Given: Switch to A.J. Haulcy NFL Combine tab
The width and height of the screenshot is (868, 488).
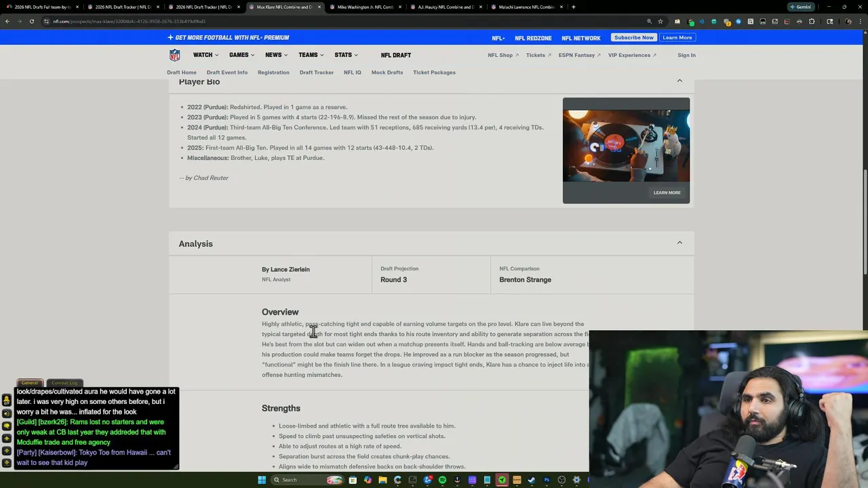Looking at the screenshot, I should tap(446, 7).
